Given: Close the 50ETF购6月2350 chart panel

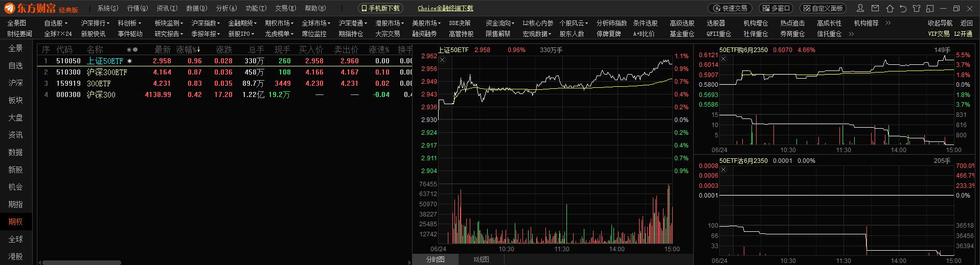Looking at the screenshot, I should [x=723, y=60].
